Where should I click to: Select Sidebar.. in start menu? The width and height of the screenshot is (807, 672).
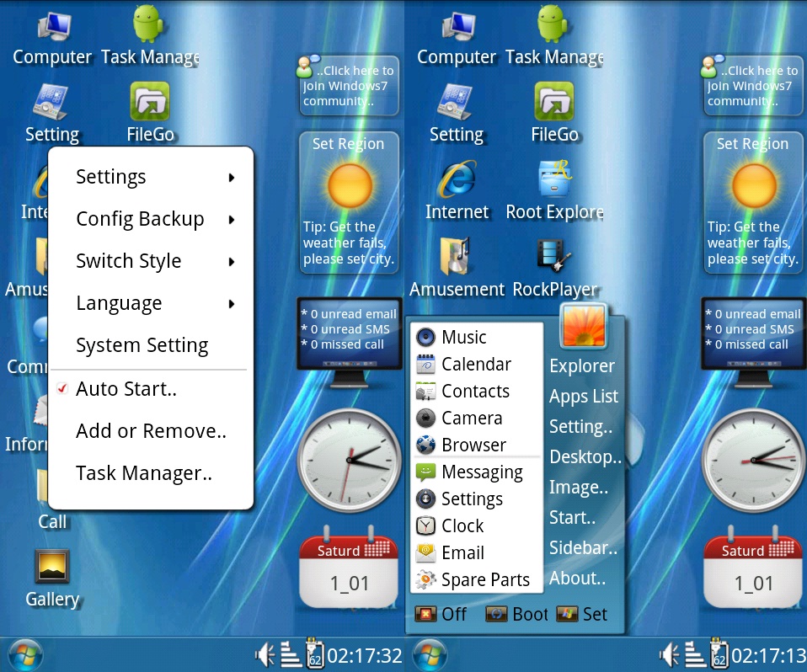pos(583,548)
